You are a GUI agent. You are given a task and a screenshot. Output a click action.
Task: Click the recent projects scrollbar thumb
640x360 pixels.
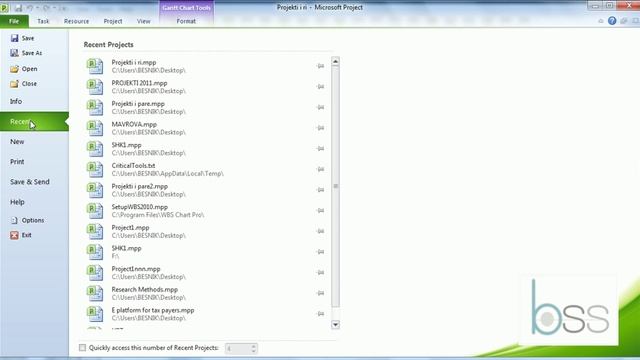coord(336,186)
